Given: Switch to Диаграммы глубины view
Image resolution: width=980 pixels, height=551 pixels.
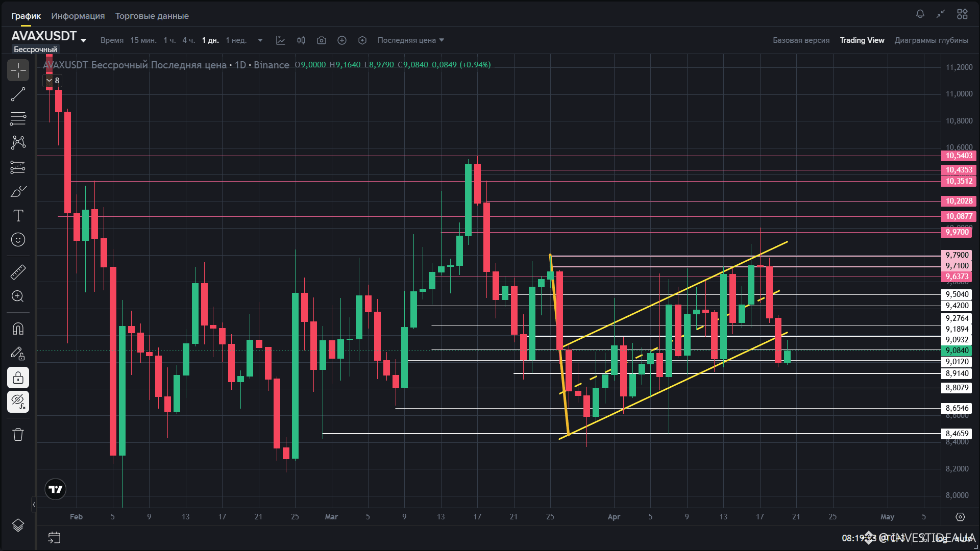Looking at the screenshot, I should (931, 40).
